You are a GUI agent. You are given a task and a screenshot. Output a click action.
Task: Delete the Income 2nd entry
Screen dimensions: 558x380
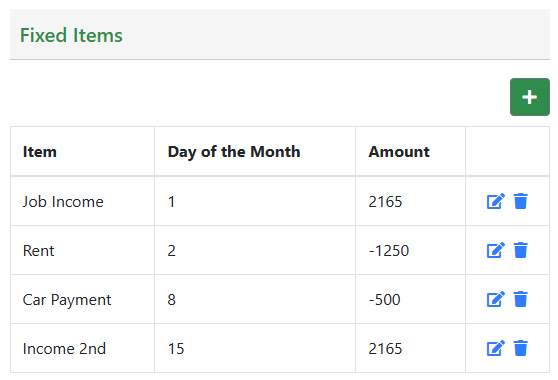[520, 348]
